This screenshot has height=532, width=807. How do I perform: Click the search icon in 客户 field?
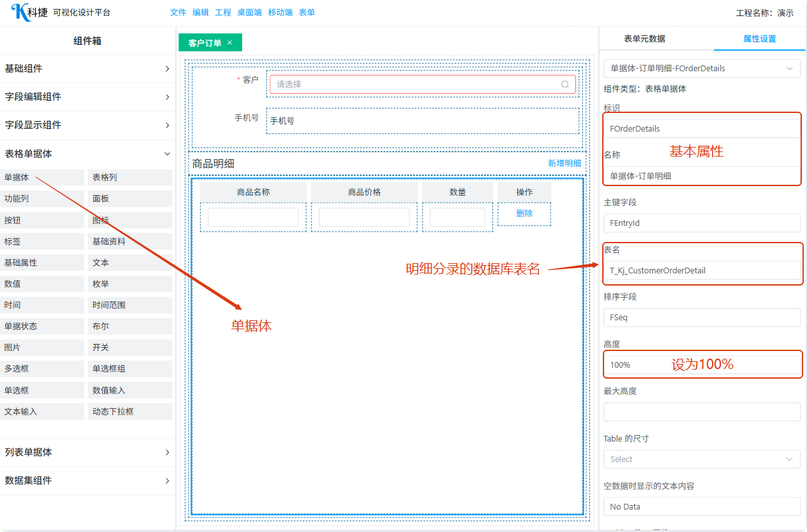(x=565, y=84)
